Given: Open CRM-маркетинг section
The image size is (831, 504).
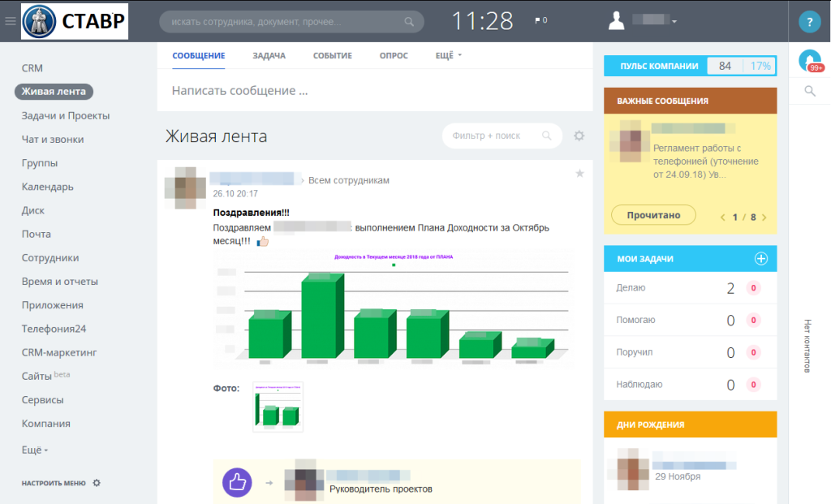Looking at the screenshot, I should [58, 352].
